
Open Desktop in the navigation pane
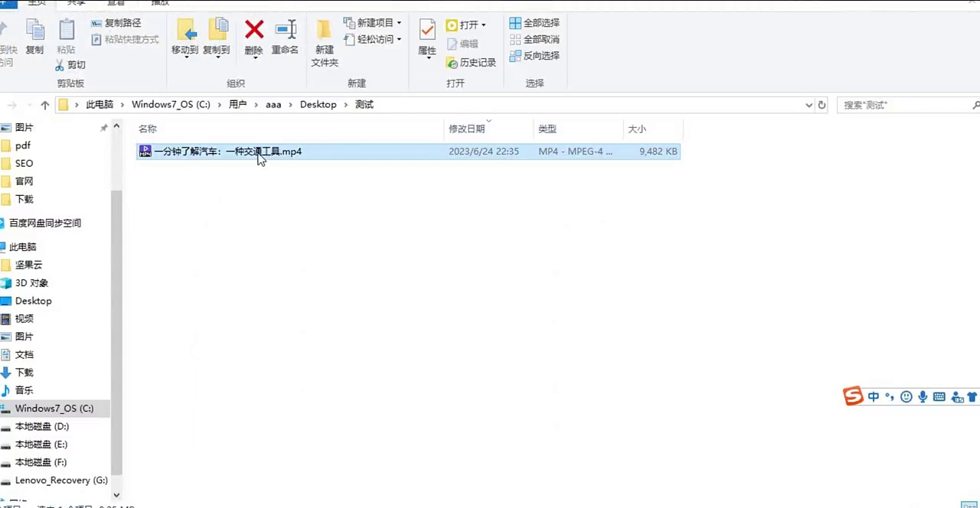pyautogui.click(x=33, y=301)
